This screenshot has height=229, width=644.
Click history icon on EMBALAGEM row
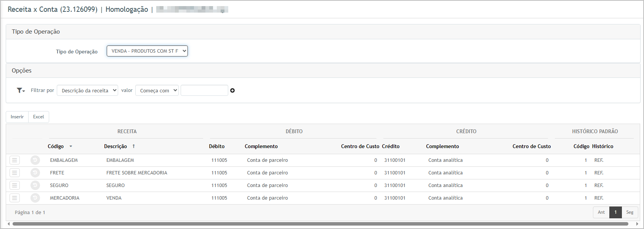35,160
